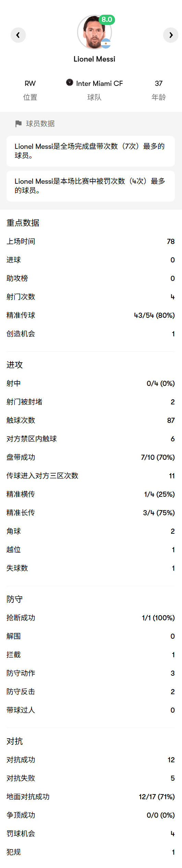Open the fouled fact card (4次)
This screenshot has width=182, height=868.
coord(90,186)
